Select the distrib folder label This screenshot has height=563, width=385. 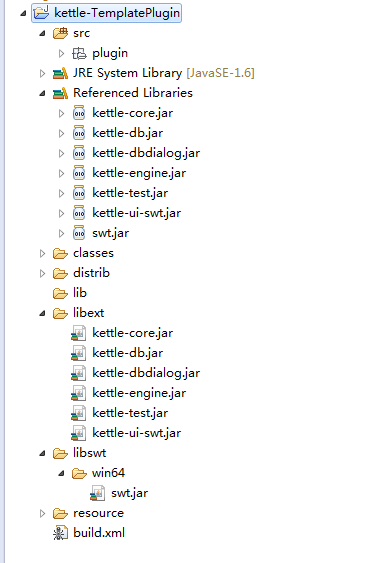[x=91, y=273]
